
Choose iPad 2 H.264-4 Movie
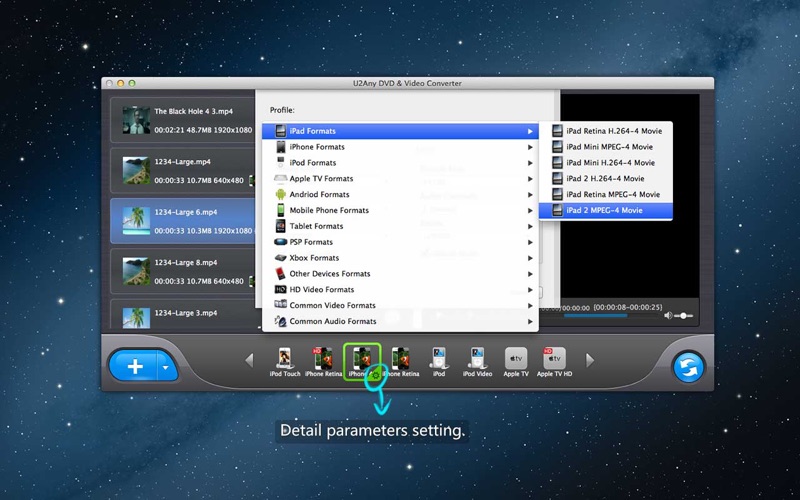point(606,179)
